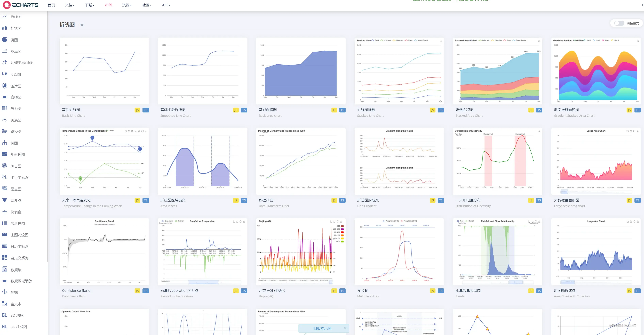Select the 数据集 dataset sidebar icon
Viewport: 644px width, 335px height.
point(4,269)
